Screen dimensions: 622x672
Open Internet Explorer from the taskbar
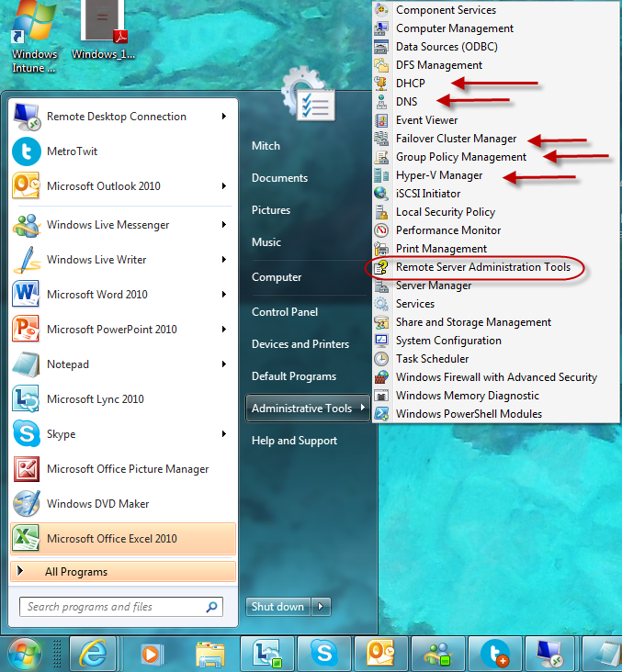point(92,653)
